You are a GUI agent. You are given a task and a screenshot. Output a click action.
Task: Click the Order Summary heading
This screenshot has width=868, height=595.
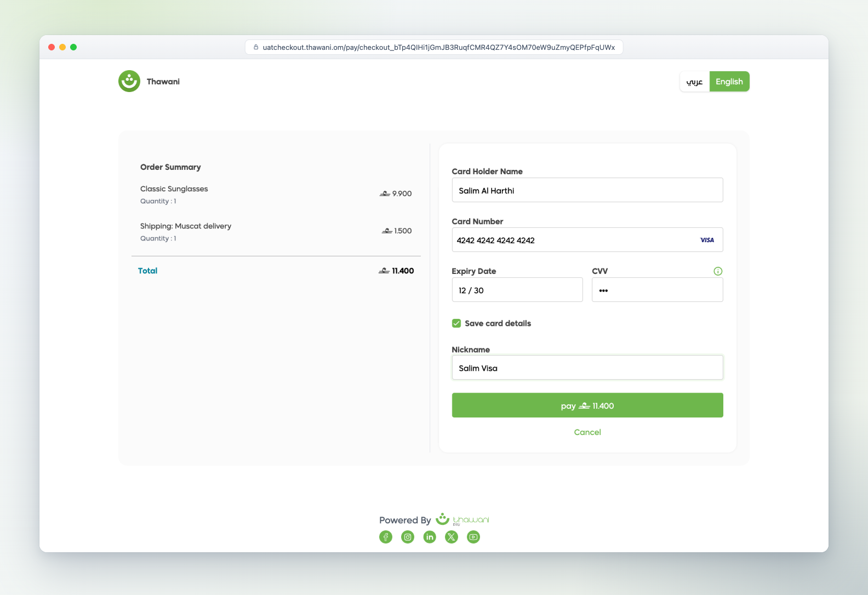tap(170, 167)
